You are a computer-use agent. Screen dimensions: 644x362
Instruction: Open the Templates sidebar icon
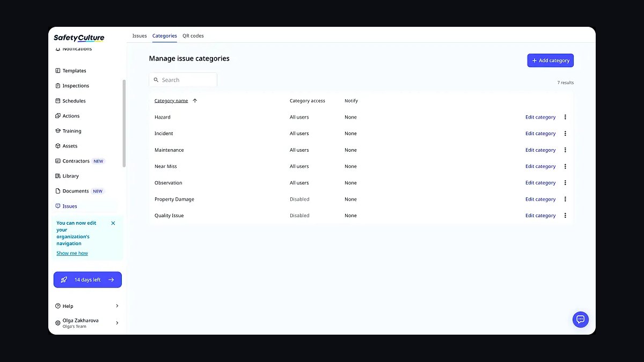(58, 71)
